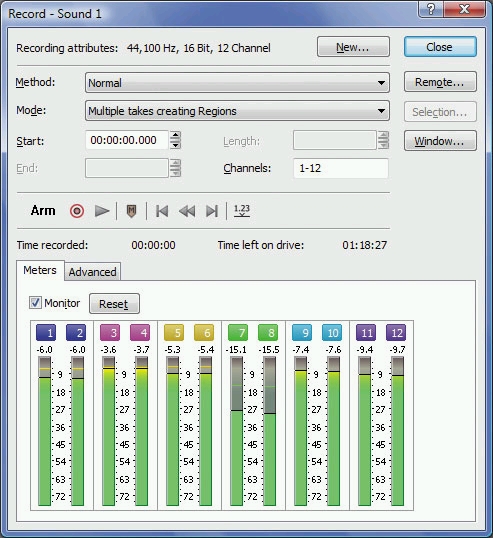
Task: Click the Channels input field
Action: (x=341, y=168)
